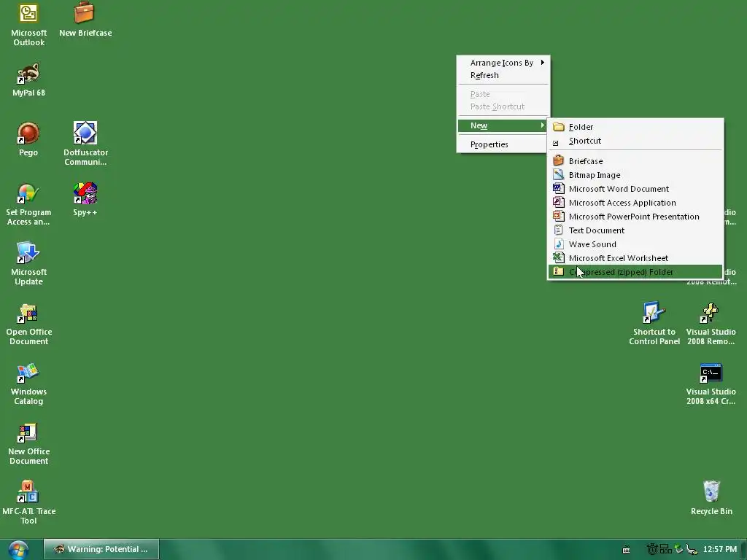Click the 12:57 PM taskbar clock
The image size is (747, 560).
click(719, 550)
